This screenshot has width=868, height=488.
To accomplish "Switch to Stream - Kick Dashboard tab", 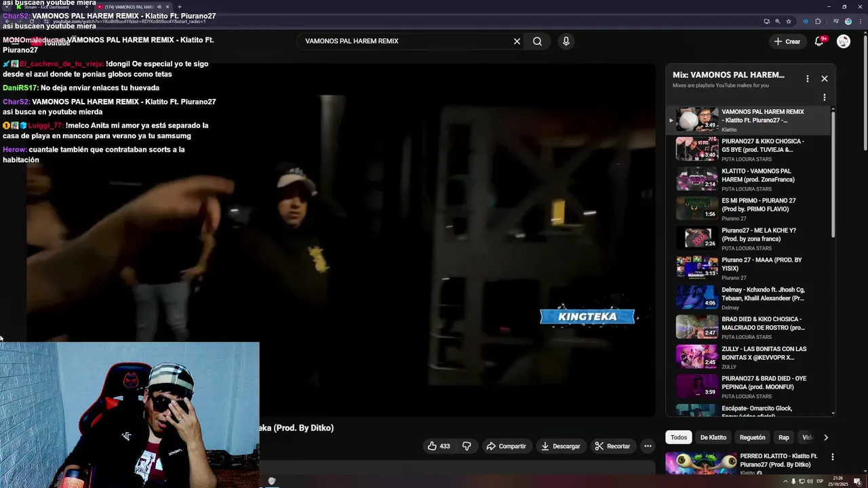I will click(x=47, y=7).
